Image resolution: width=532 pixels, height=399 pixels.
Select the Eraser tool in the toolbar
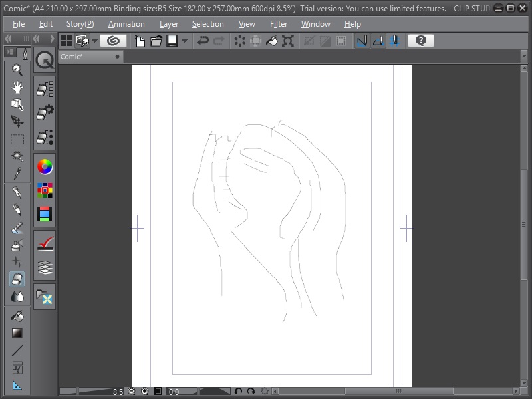point(17,280)
